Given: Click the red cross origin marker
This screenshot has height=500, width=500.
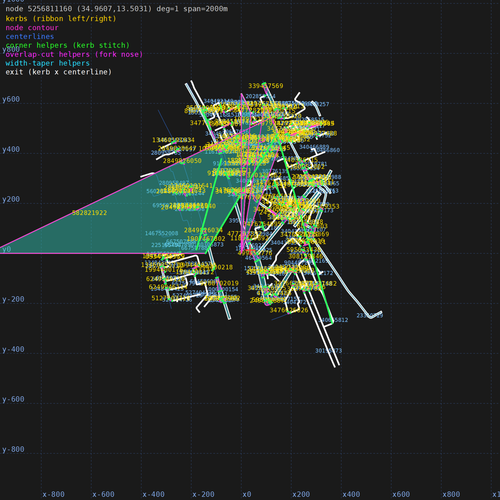Looking at the screenshot, I should pos(250,250).
